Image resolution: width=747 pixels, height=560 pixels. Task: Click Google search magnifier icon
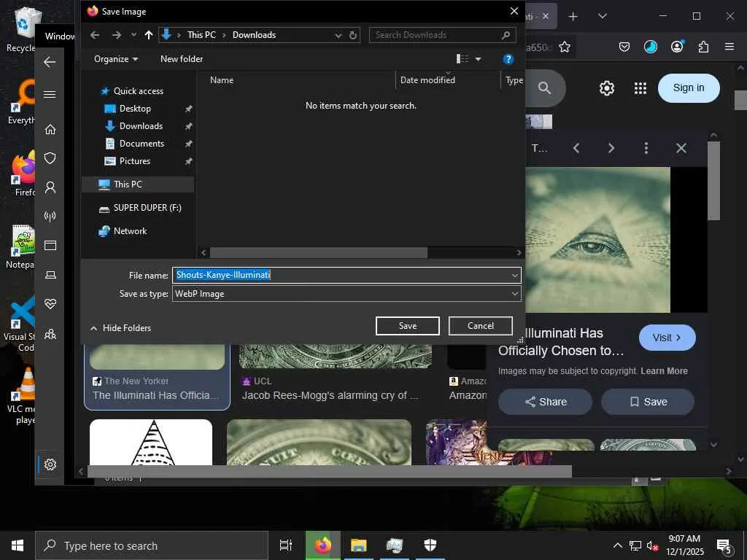[x=544, y=88]
